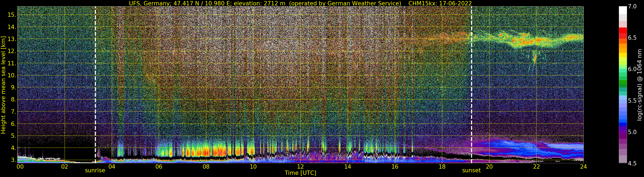The image size is (644, 177).
Task: Click the '22' time tick label
Action: (x=536, y=166)
